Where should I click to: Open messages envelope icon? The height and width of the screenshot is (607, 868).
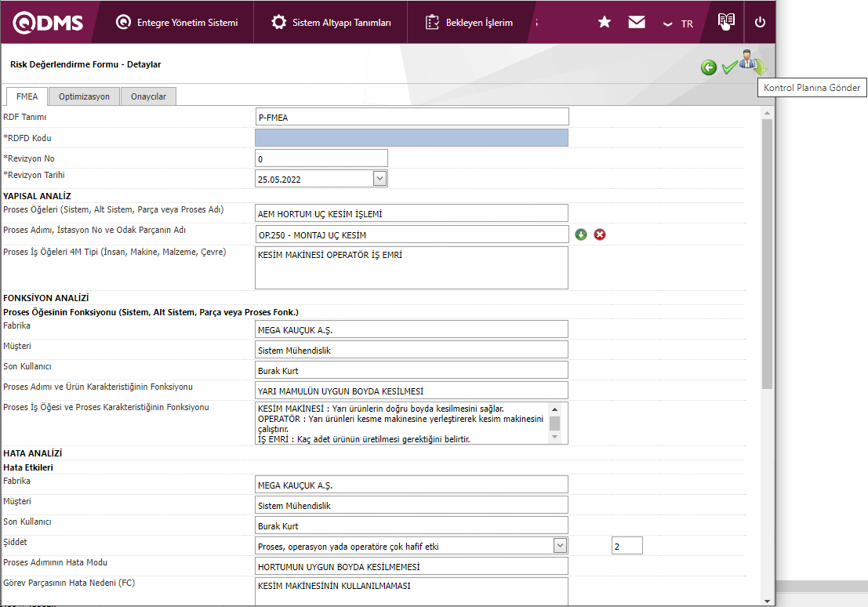tap(637, 23)
